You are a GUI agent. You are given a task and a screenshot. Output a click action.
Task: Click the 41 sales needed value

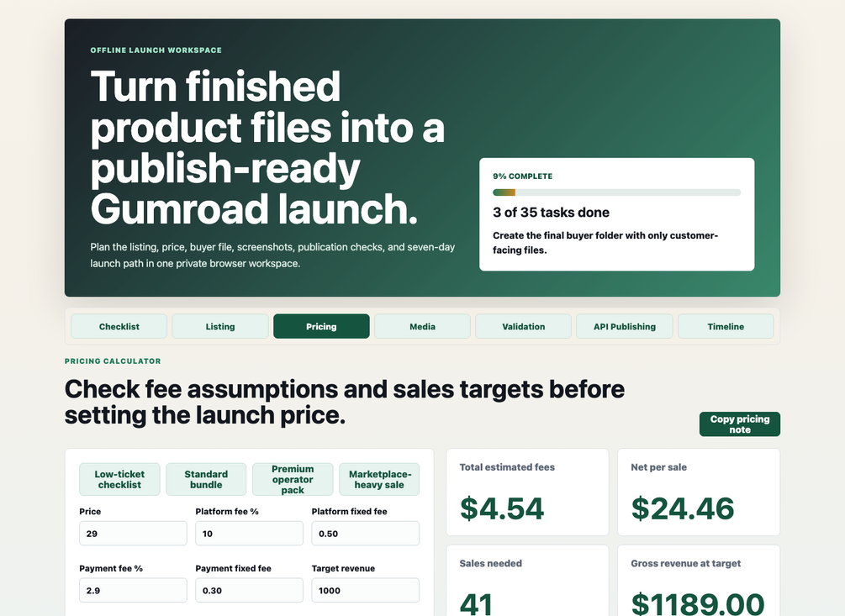click(x=476, y=604)
